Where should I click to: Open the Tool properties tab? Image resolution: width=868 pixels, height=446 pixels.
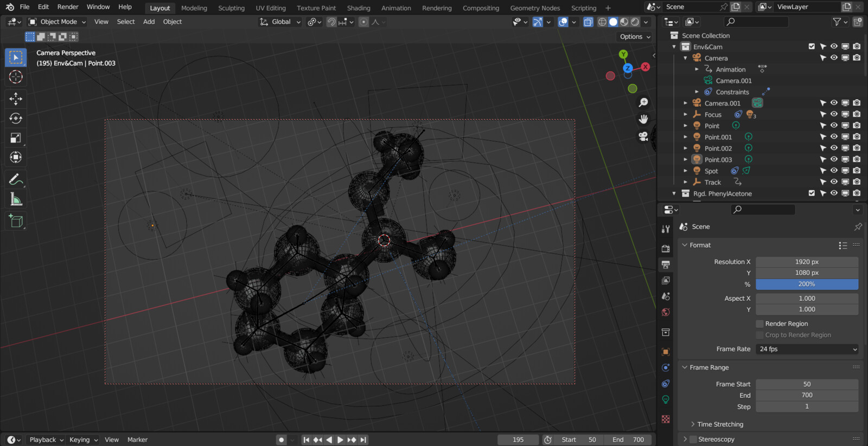point(666,229)
